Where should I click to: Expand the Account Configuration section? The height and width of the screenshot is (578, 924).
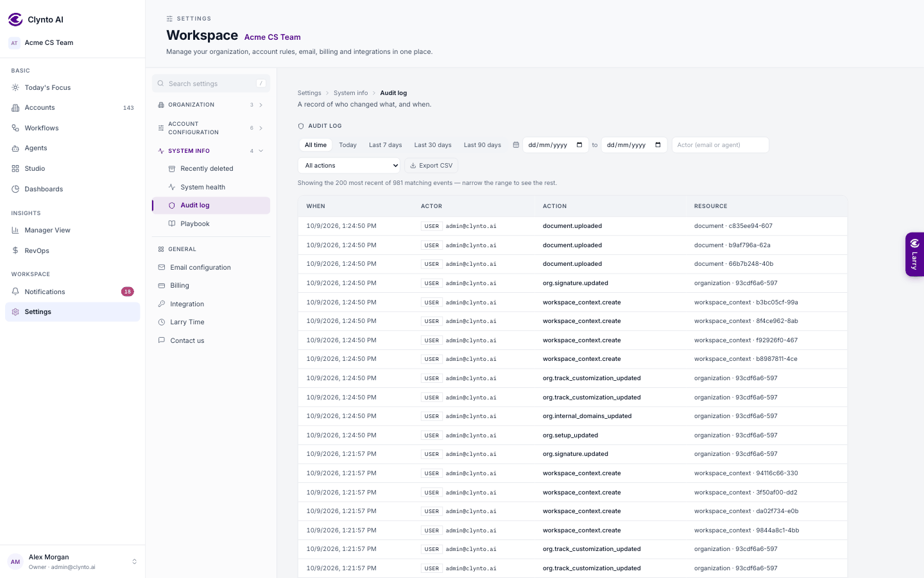click(x=211, y=128)
